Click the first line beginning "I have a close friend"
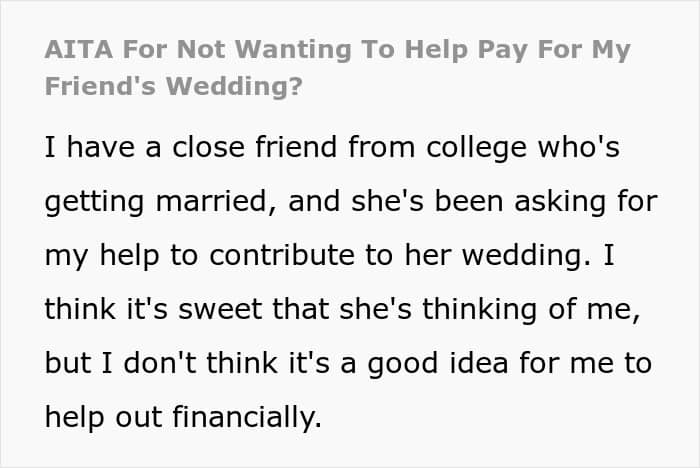This screenshot has height=468, width=700. point(332,148)
